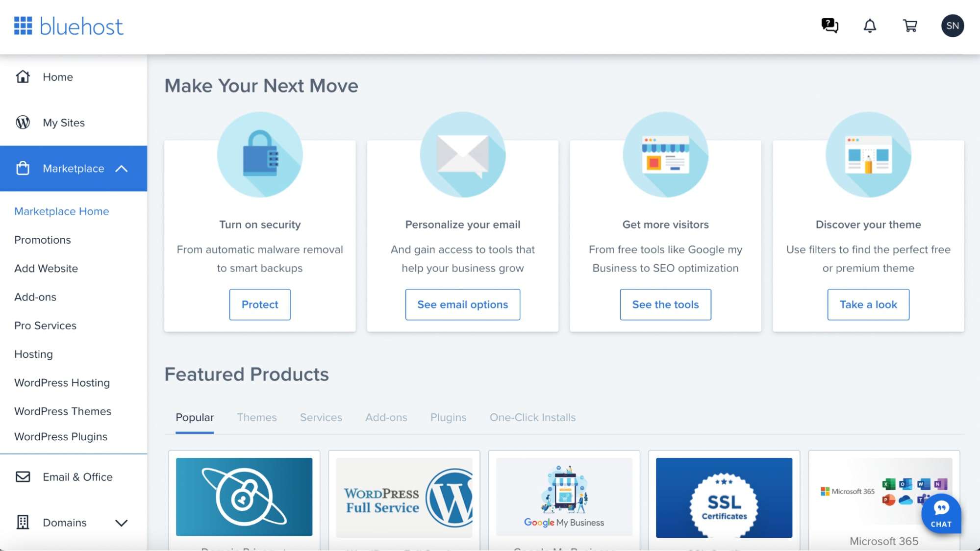Click the Home house icon in sidebar
Image resolution: width=980 pixels, height=551 pixels.
[23, 76]
